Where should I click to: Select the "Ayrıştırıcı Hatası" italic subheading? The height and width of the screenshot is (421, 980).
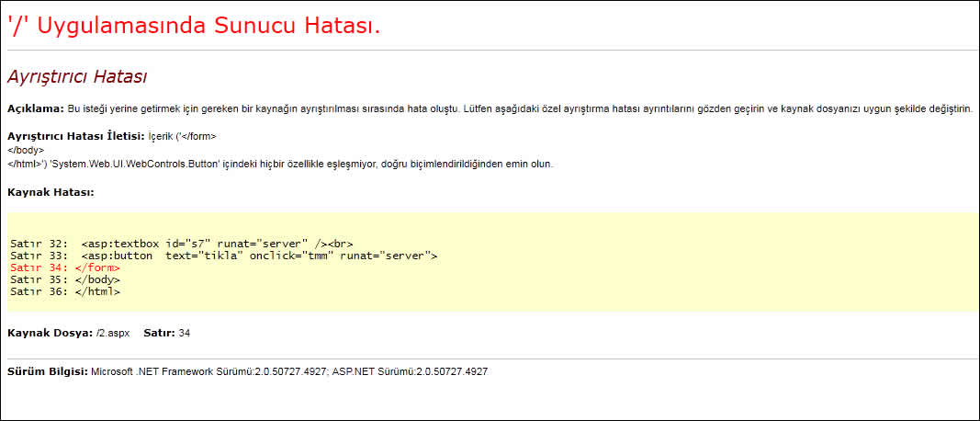click(77, 77)
